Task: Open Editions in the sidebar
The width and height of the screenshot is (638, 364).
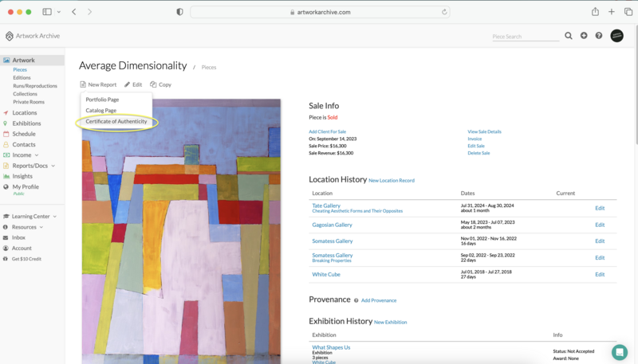Action: coord(22,77)
